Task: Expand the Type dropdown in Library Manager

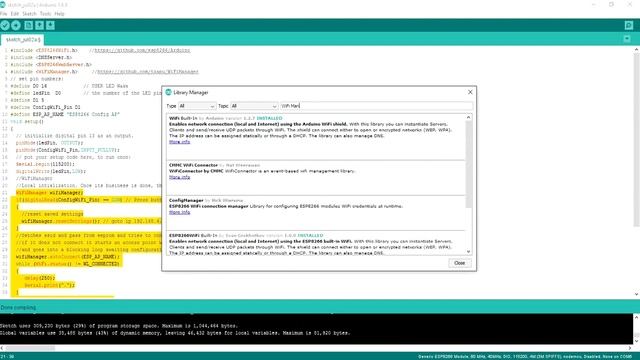Action: (197, 106)
